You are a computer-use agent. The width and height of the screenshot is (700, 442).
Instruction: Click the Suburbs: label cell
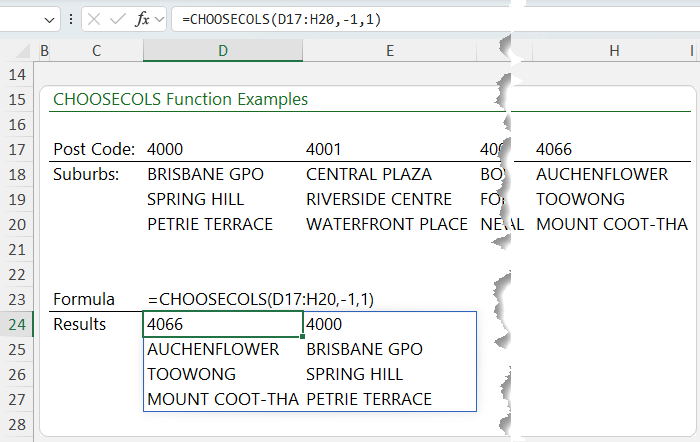[x=86, y=174]
